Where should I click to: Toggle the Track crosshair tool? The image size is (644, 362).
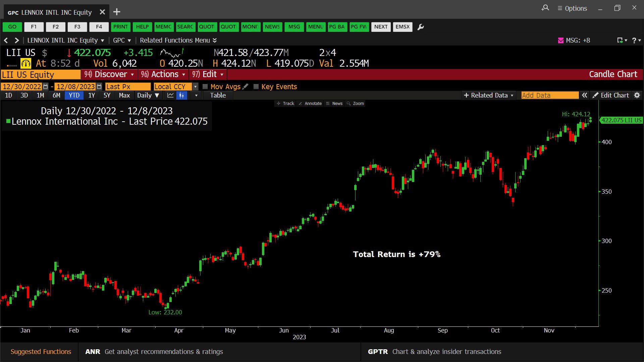[x=285, y=103]
